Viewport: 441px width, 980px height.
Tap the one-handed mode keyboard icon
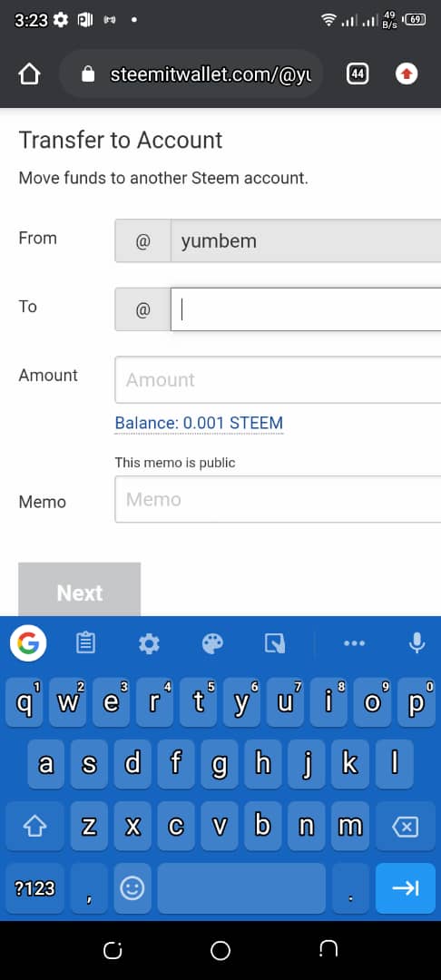coord(275,643)
